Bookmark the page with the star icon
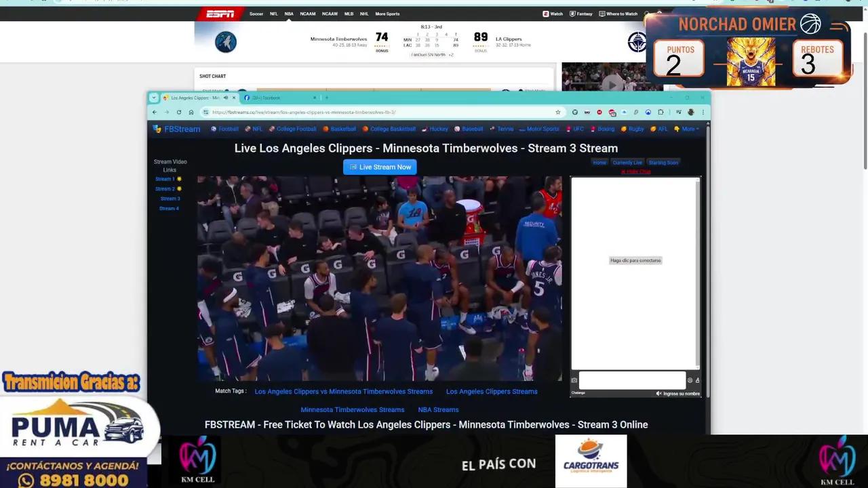 (558, 112)
